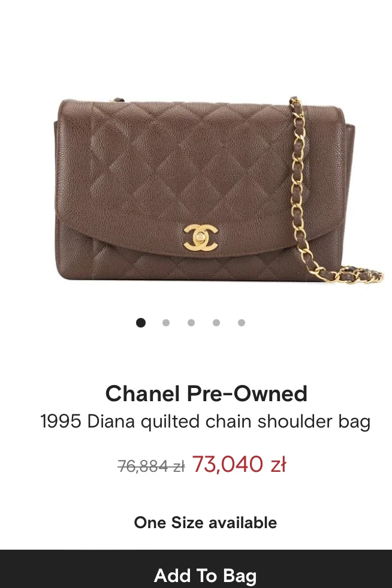Screen dimensions: 392x588
Task: Switch to the fourth image dot
Action: click(216, 323)
